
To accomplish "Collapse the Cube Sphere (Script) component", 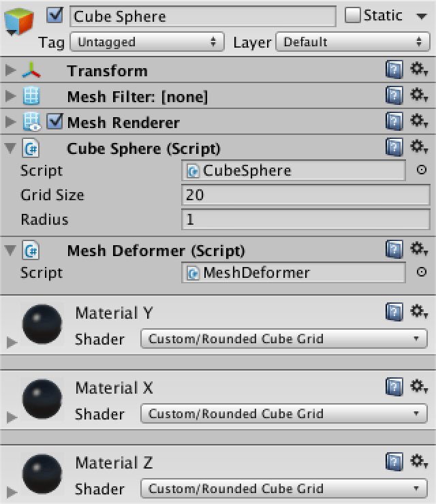I will tap(10, 148).
